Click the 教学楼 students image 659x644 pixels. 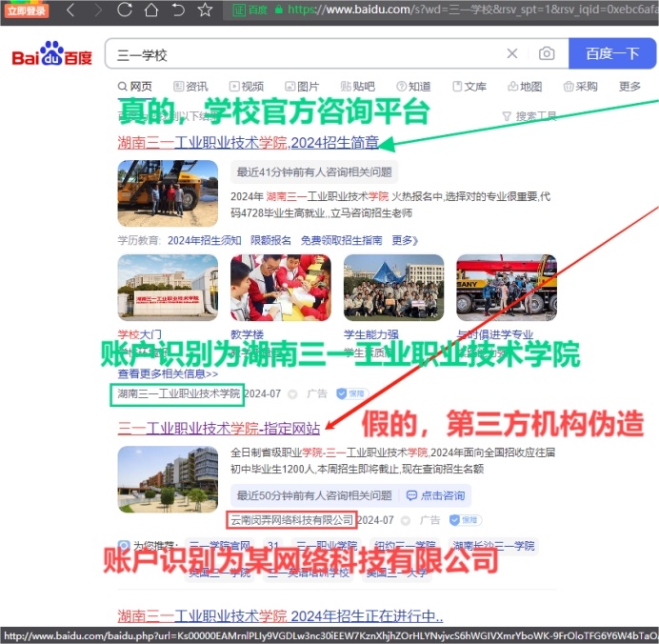tap(280, 288)
